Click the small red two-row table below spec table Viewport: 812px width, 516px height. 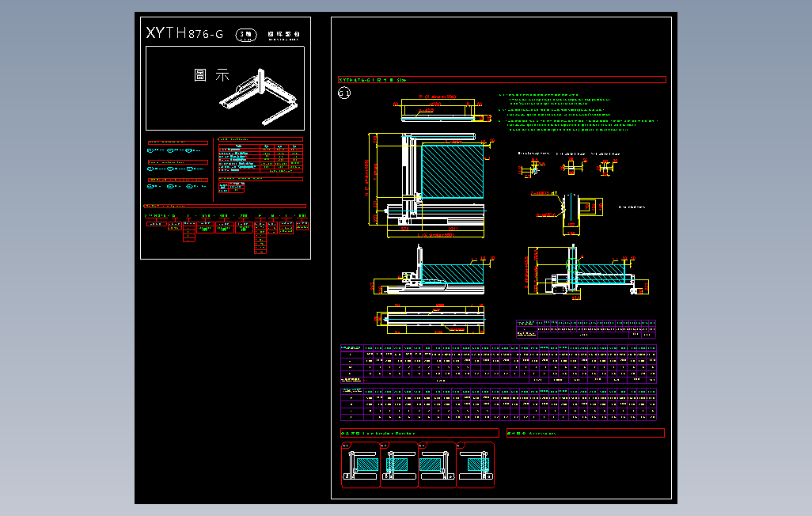coord(231,188)
